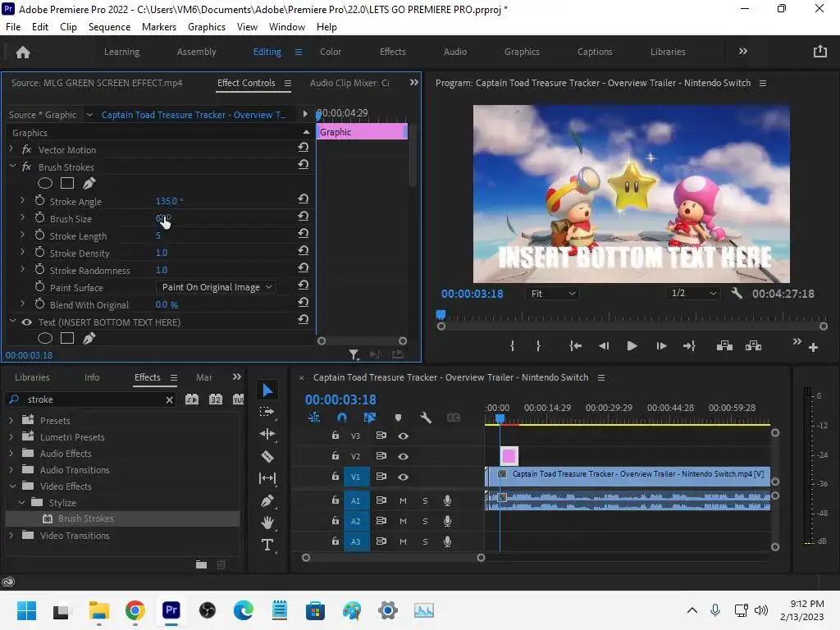This screenshot has height=630, width=840.
Task: Reset the Stroke Angle parameter
Action: (x=304, y=199)
